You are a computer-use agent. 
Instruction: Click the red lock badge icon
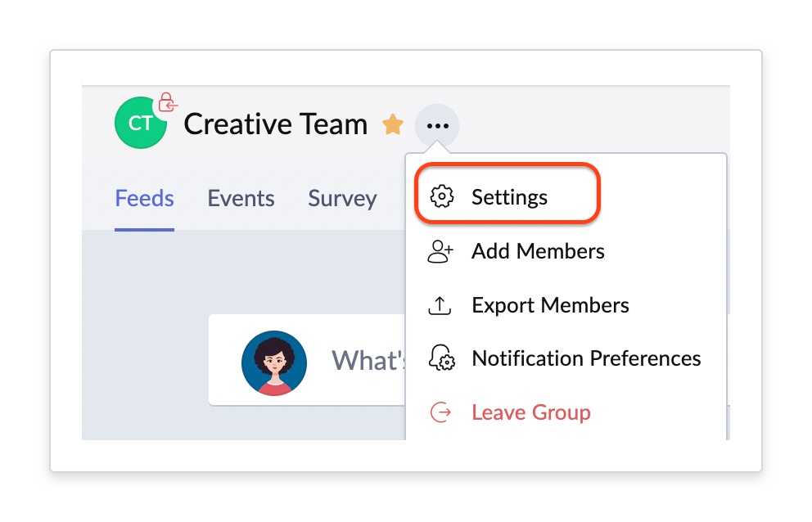167,103
